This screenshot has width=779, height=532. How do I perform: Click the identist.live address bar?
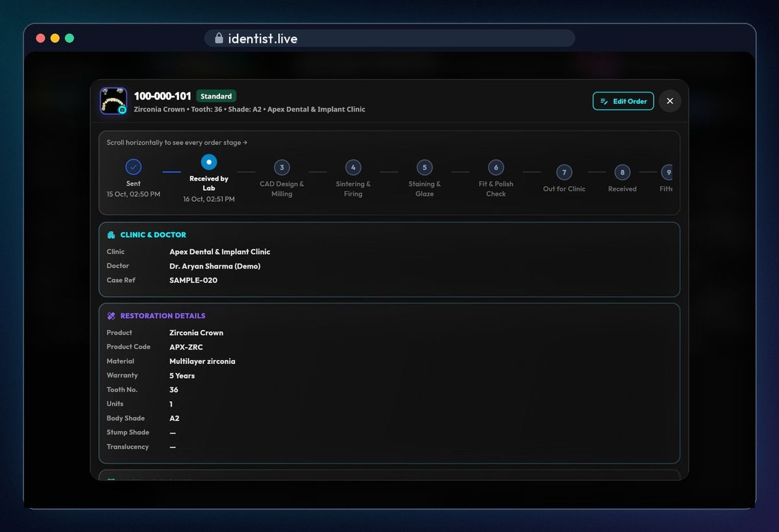click(389, 38)
